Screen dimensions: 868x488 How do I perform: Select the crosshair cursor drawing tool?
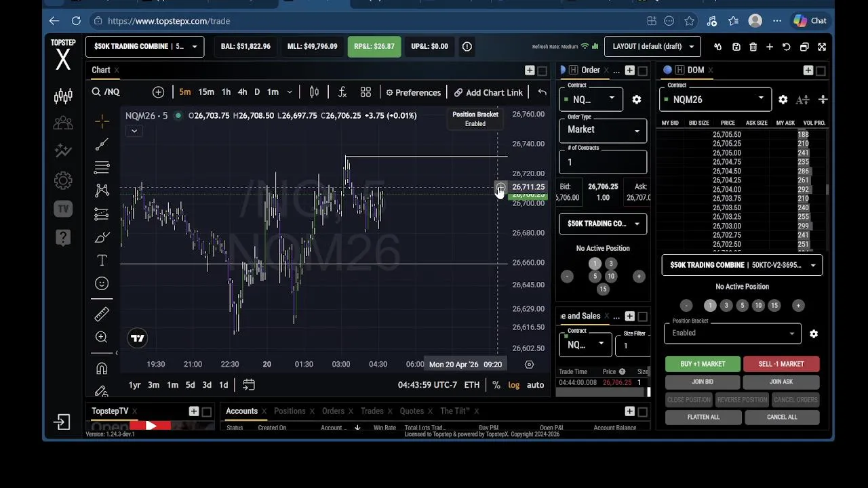point(102,121)
